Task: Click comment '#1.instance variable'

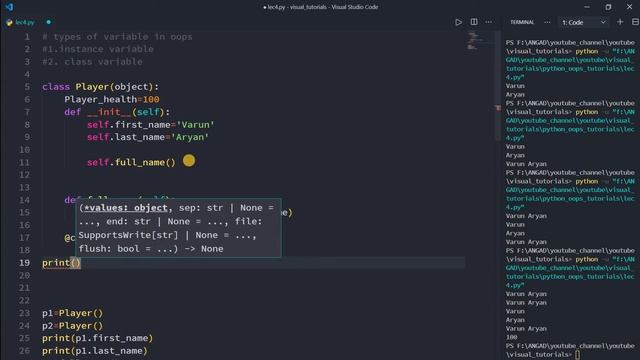Action: click(98, 49)
